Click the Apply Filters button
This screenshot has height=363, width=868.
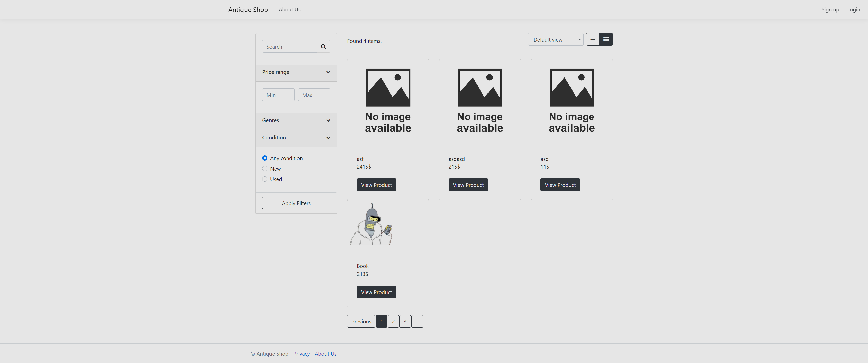296,203
